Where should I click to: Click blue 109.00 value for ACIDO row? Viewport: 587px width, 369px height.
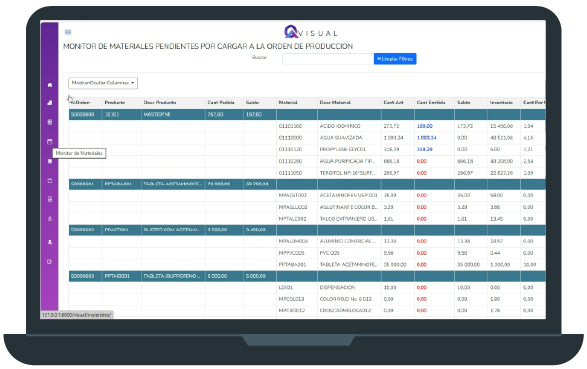point(425,126)
